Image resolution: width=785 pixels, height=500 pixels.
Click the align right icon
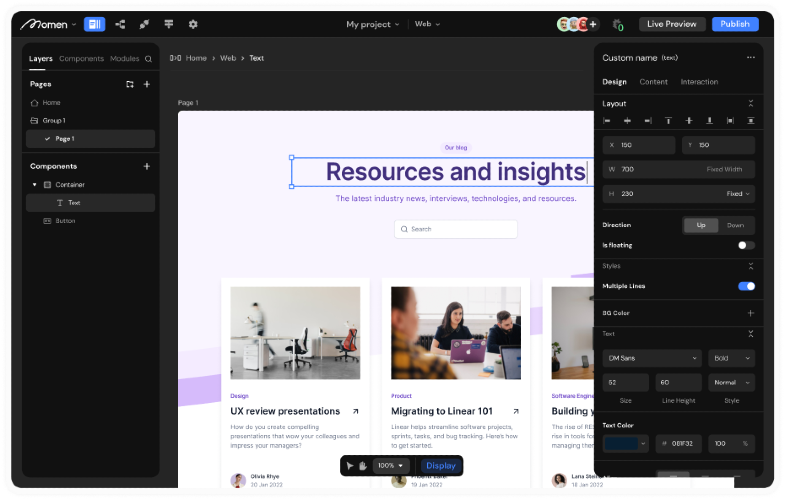click(648, 121)
